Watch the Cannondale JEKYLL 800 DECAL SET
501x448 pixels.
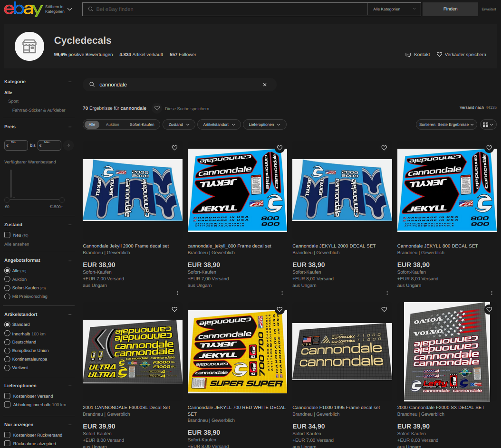pyautogui.click(x=489, y=148)
